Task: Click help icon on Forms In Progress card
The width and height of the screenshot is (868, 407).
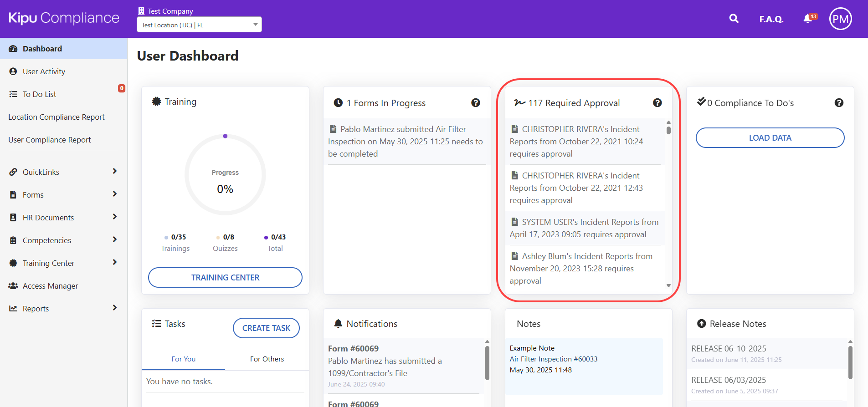Action: click(475, 103)
